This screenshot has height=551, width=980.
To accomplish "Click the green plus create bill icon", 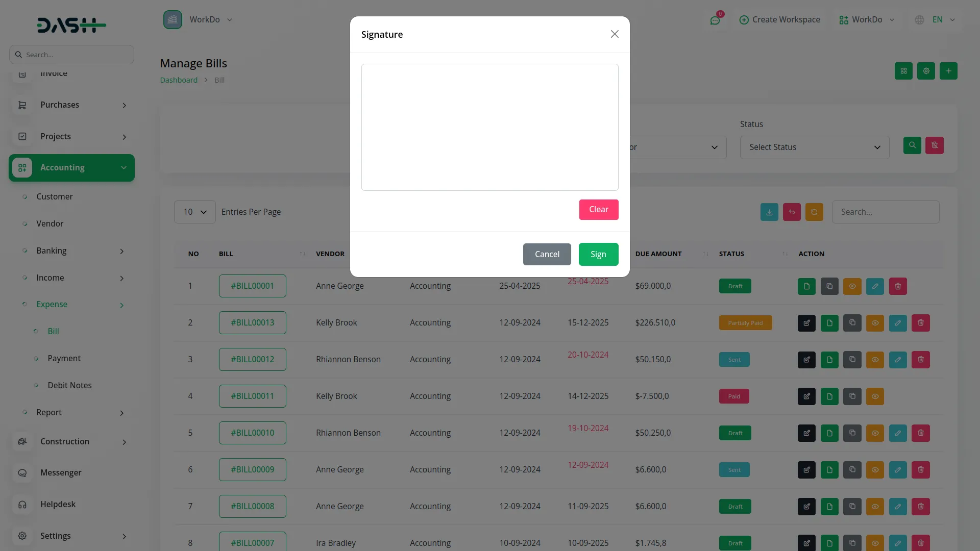I will click(948, 71).
